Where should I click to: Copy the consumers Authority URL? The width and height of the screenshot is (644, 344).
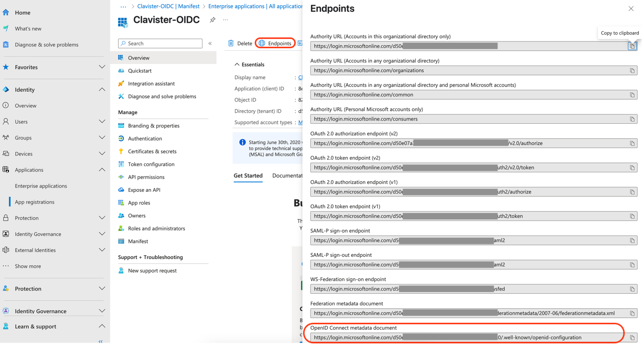pos(632,119)
